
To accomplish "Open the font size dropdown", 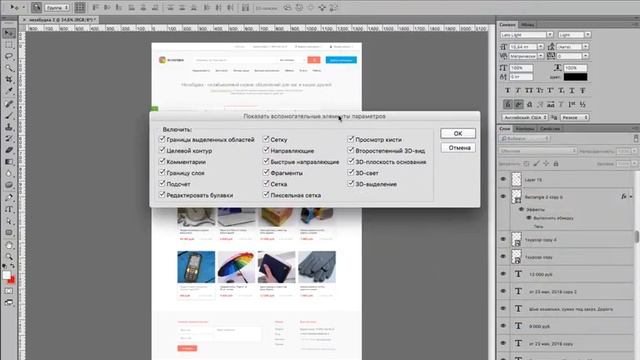I will coord(540,47).
